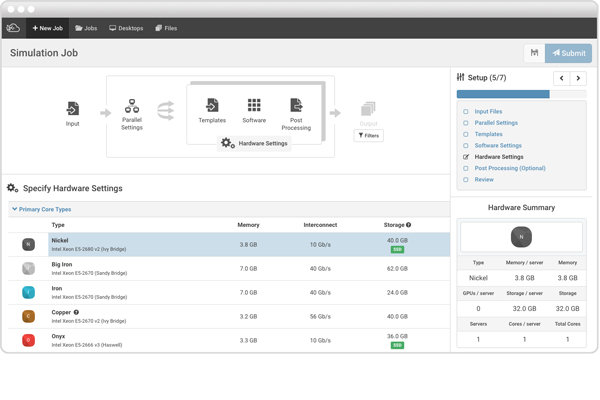This screenshot has width=600, height=400.
Task: Click the Post Processing workflow icon
Action: [296, 105]
